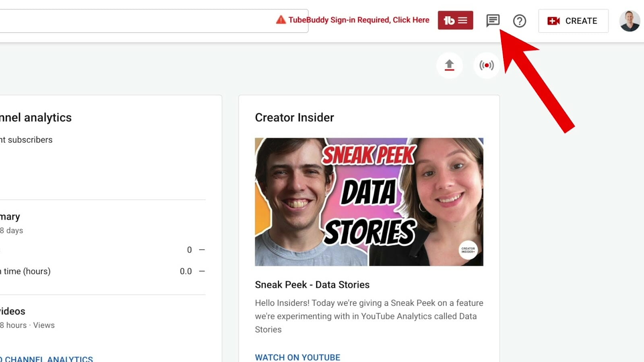Open the Sneak Peek Data Stories thumbnail
Screen dimensions: 644x362
coord(369,202)
